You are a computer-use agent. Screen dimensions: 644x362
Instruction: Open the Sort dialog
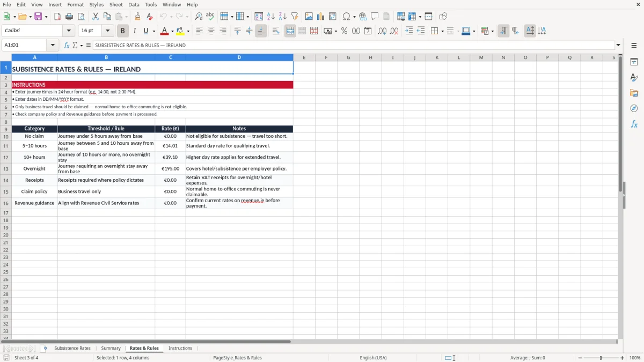tap(259, 17)
